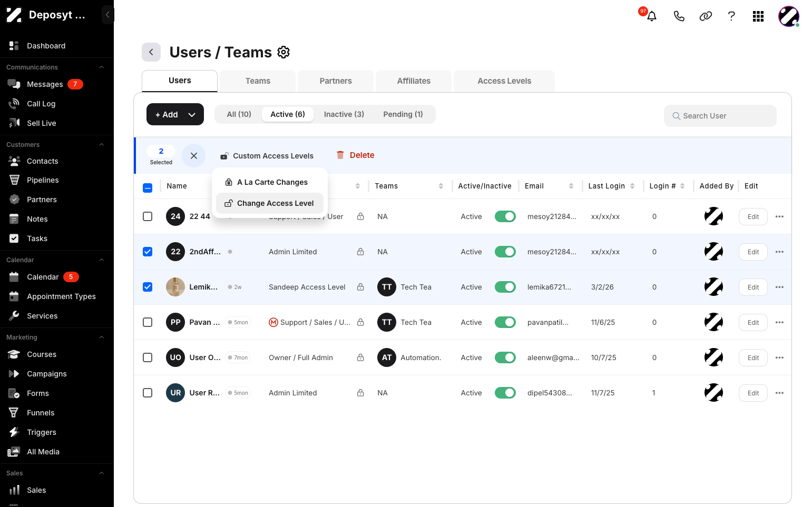Viewport: 812px width, 507px height.
Task: Edit the Lemik... user row
Action: [x=753, y=287]
